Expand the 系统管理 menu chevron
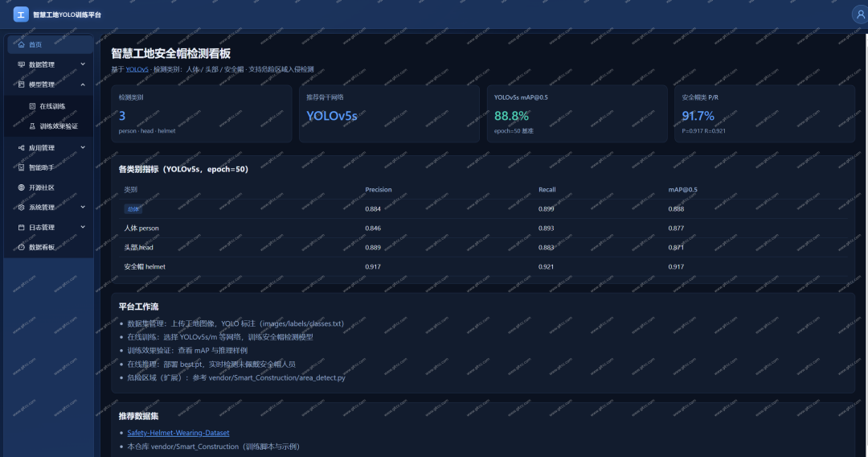This screenshot has width=868, height=457. [x=83, y=207]
